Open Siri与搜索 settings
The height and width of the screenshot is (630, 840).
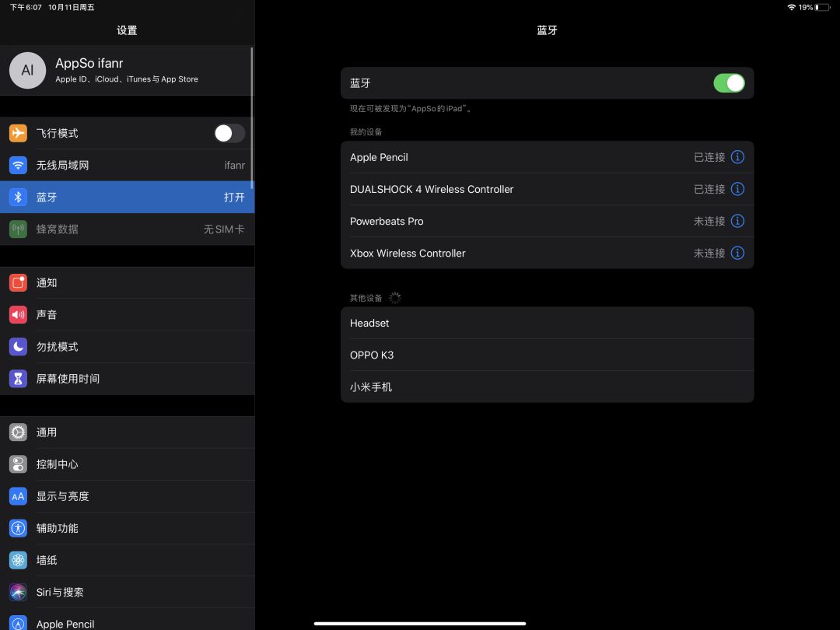point(127,592)
